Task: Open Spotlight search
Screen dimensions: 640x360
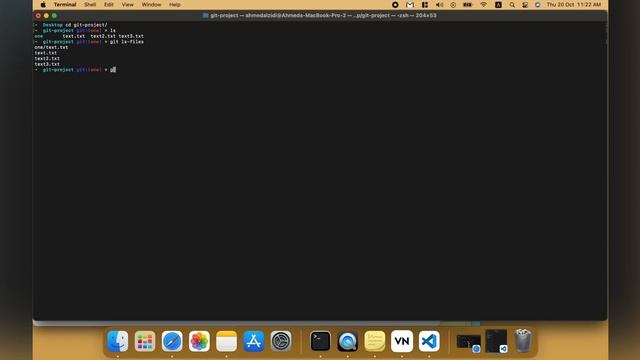Action: [x=512, y=5]
